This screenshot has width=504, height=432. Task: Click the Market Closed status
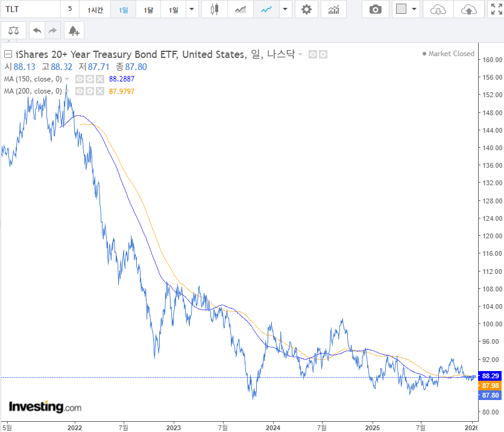[449, 54]
